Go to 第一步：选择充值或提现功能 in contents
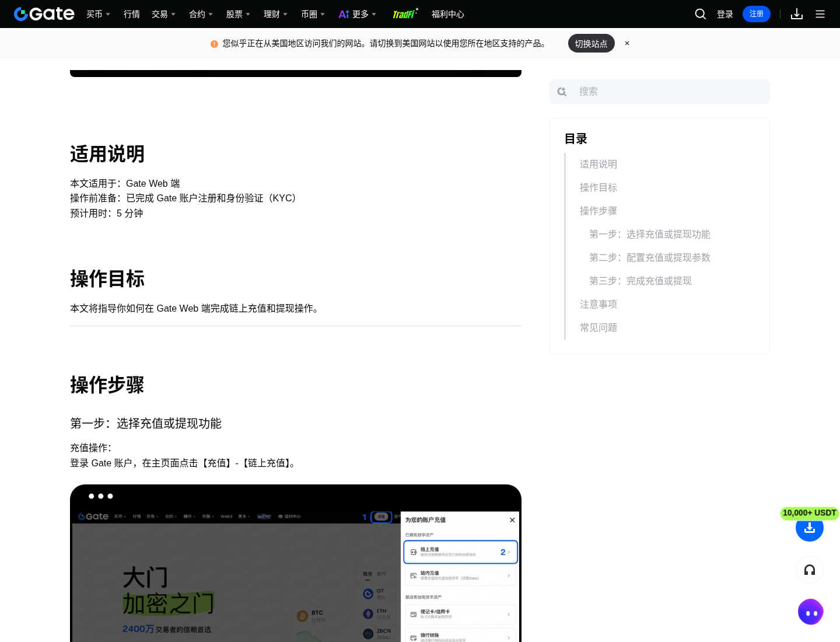 [650, 235]
